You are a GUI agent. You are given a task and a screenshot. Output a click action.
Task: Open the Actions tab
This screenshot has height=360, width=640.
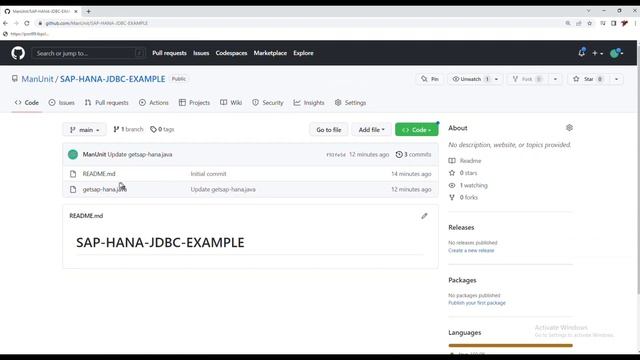pos(154,103)
